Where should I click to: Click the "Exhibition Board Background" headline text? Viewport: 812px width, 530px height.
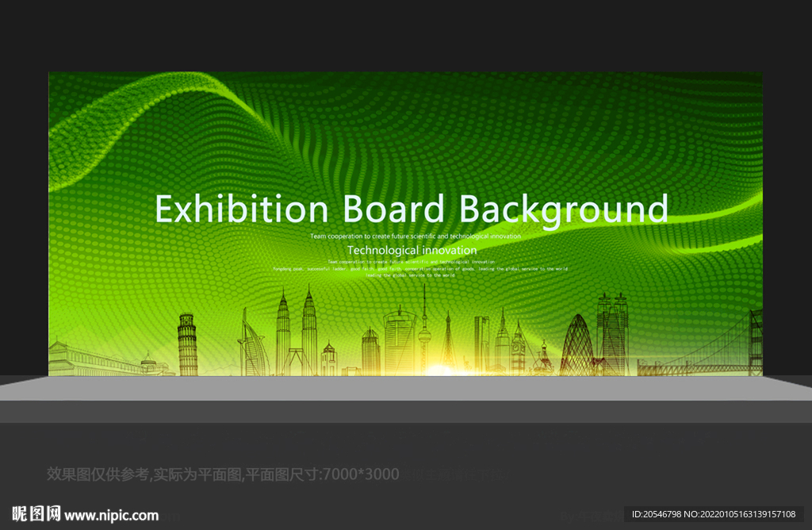coord(412,209)
